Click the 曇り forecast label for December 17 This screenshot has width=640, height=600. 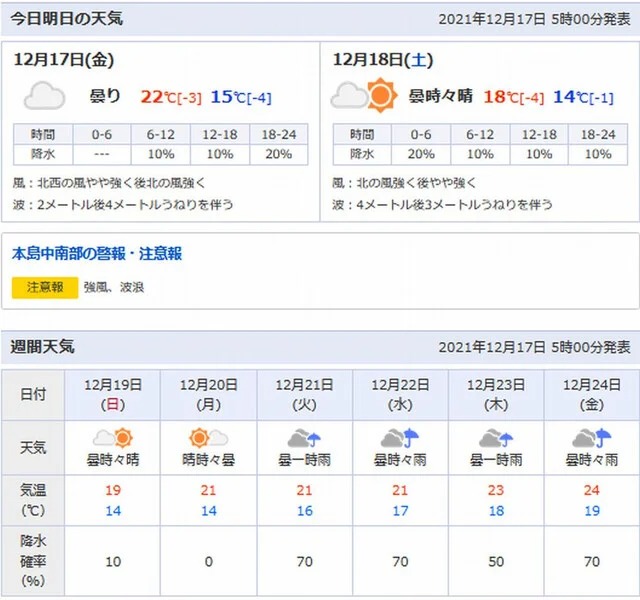tap(105, 96)
